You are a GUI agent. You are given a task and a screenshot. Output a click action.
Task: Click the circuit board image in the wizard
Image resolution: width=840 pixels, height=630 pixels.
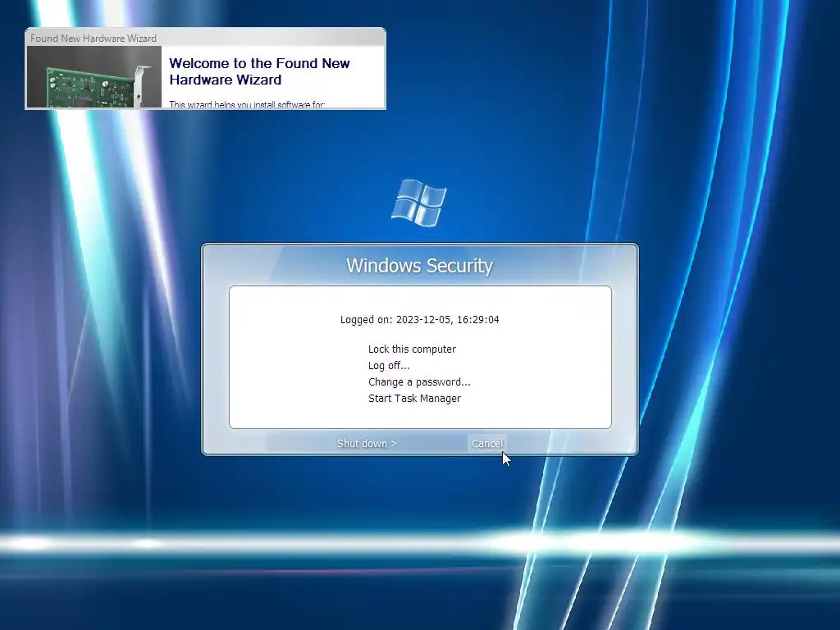point(94,76)
